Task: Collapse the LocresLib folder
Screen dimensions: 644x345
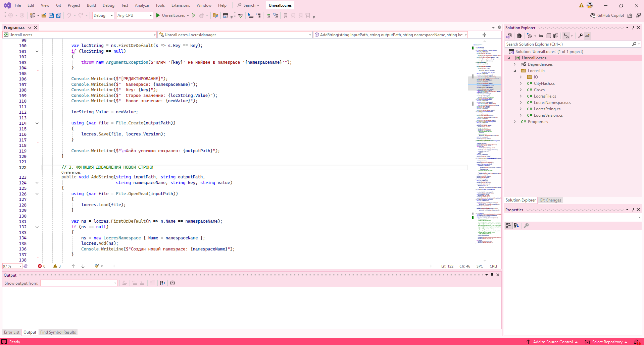Action: pyautogui.click(x=514, y=71)
